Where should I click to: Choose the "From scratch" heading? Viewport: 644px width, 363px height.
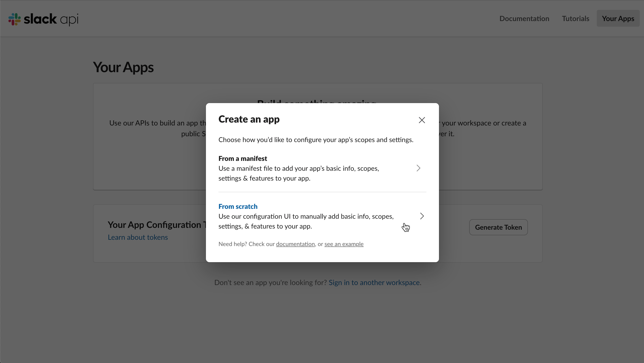point(238,207)
